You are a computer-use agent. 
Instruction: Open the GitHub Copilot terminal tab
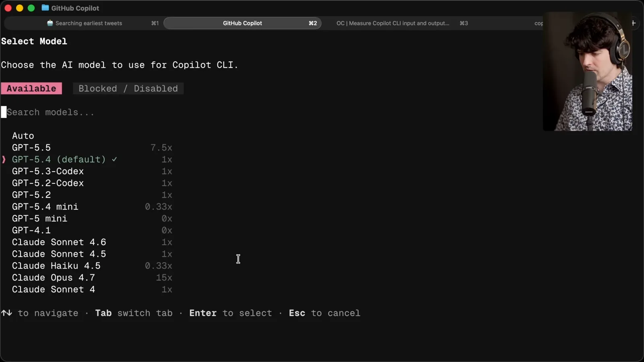pyautogui.click(x=242, y=23)
